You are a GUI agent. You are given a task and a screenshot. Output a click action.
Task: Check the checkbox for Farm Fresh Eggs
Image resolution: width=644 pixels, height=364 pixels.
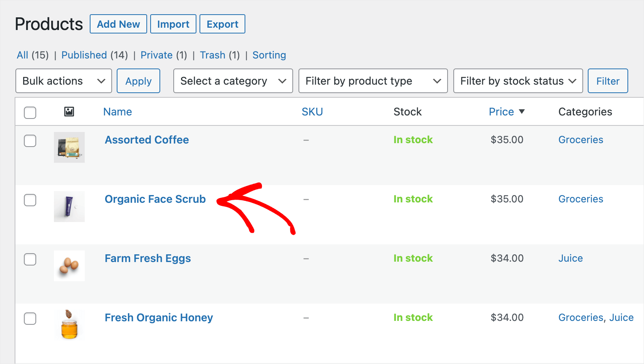coord(30,259)
